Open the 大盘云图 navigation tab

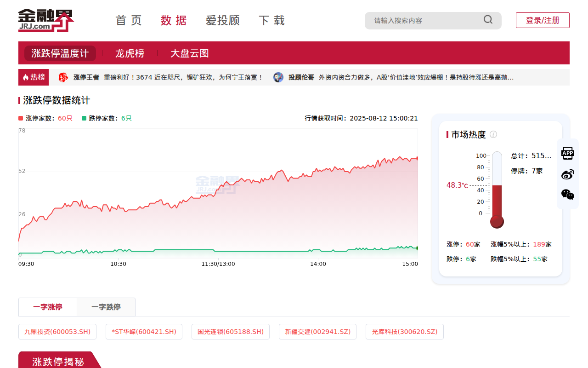[190, 53]
